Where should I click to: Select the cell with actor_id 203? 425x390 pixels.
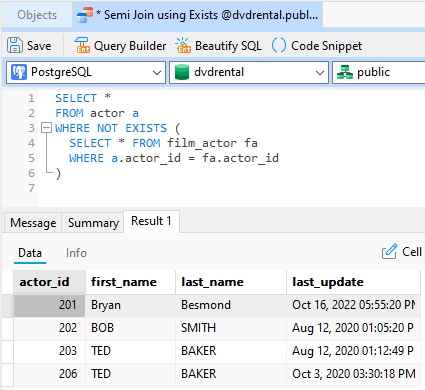tap(49, 351)
